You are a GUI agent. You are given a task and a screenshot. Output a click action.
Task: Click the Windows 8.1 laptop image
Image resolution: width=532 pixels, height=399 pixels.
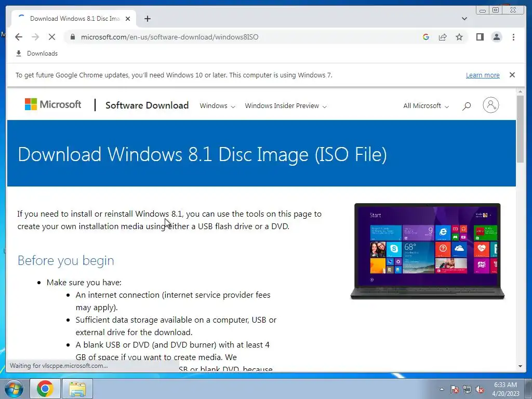(x=428, y=251)
